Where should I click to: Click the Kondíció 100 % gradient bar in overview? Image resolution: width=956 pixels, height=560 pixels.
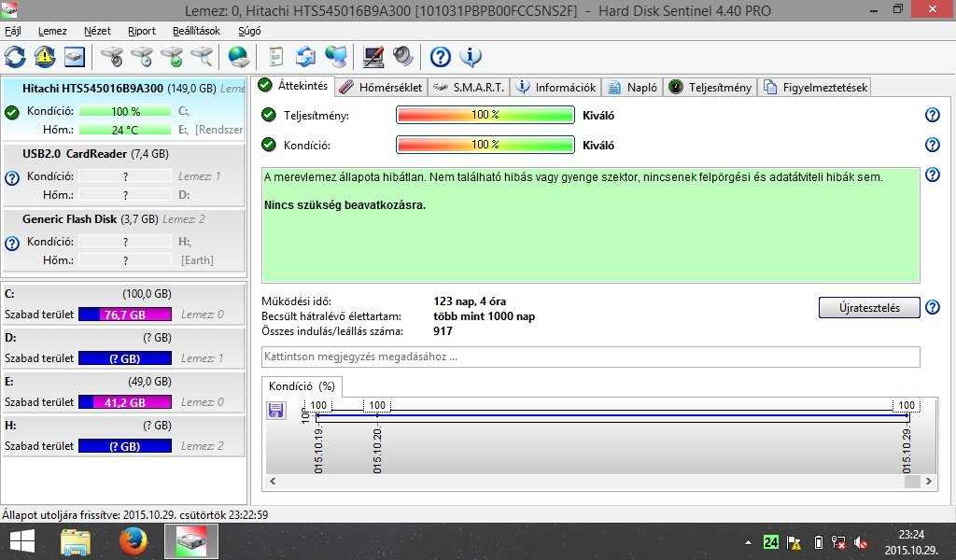[485, 145]
